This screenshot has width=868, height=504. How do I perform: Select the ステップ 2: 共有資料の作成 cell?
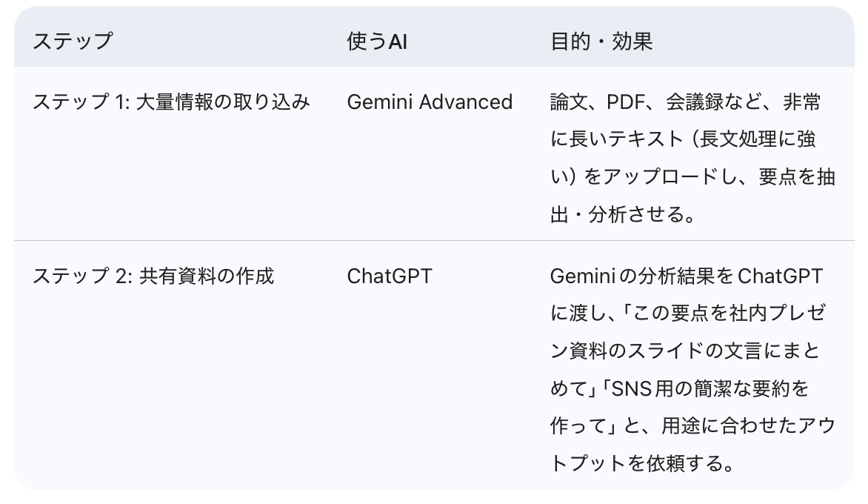tap(153, 276)
